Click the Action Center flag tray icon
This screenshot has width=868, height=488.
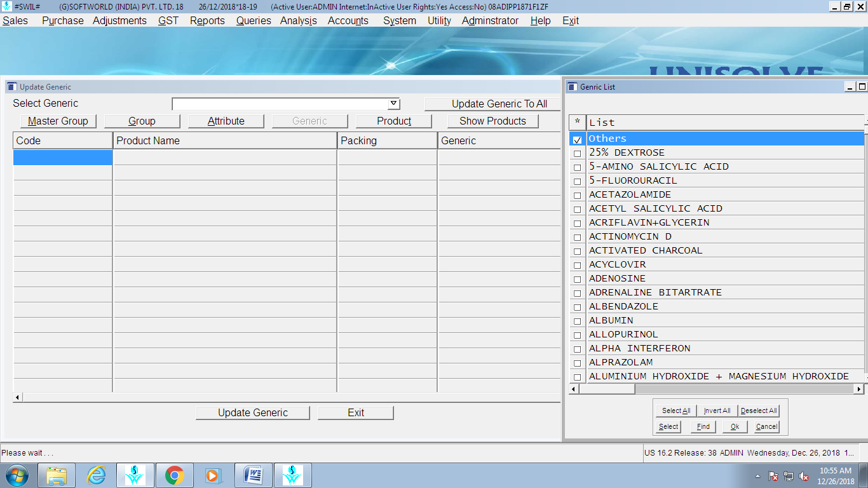pos(773,476)
